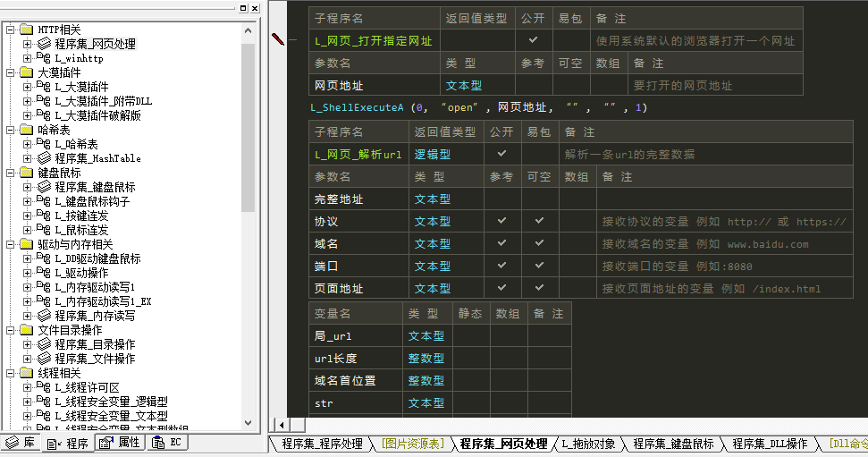The height and width of the screenshot is (457, 868).
Task: Click the tree panel vertical scrollbar thumb
Action: click(x=248, y=127)
